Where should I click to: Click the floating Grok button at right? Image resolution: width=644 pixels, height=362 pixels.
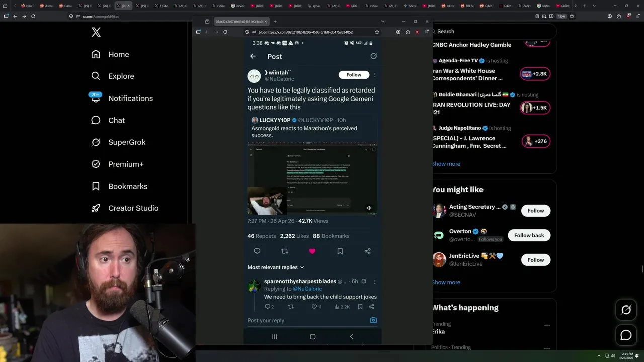pyautogui.click(x=626, y=310)
